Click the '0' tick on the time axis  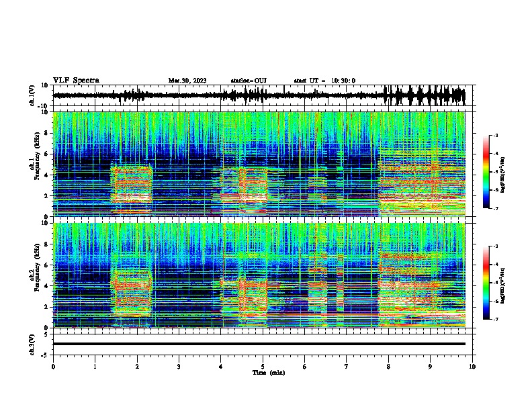[53, 367]
